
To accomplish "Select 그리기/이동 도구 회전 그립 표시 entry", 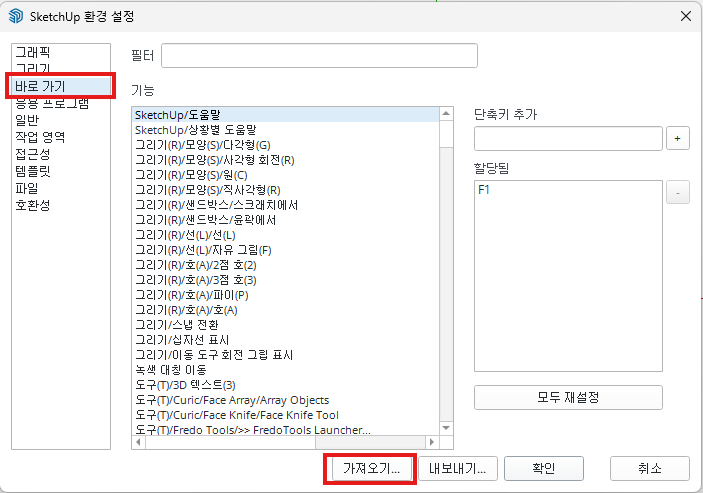I will (x=286, y=355).
